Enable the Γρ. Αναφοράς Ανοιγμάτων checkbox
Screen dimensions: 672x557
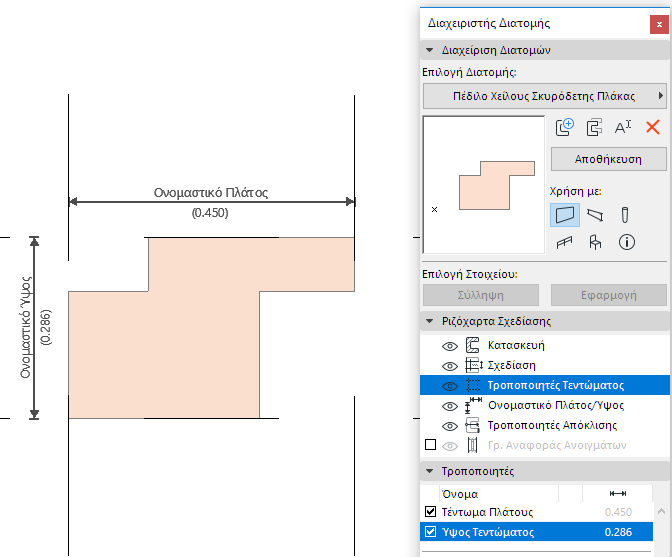430,445
